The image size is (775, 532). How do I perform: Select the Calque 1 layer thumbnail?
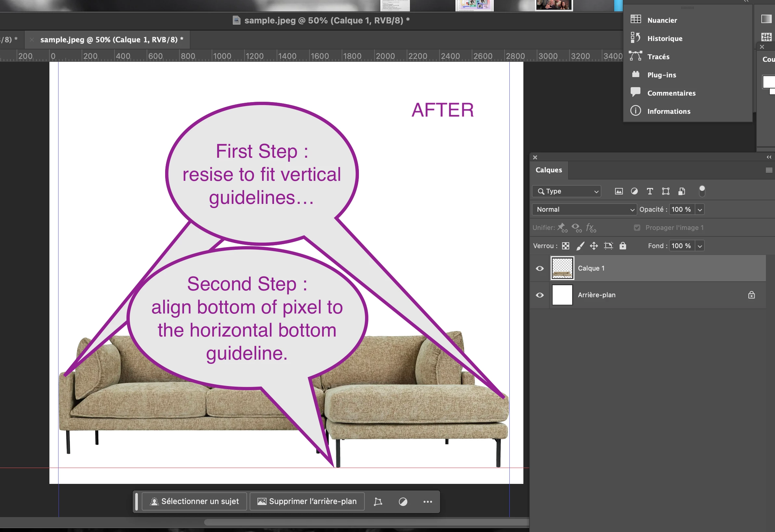[x=562, y=268]
